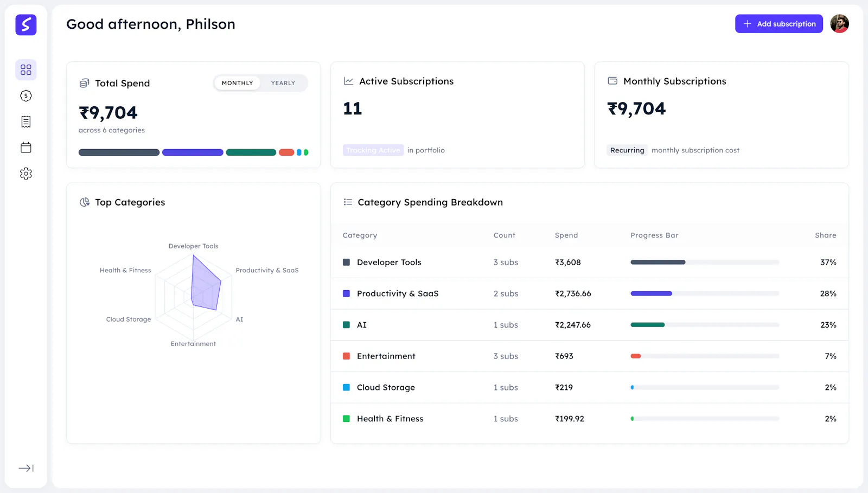Click red segment of spend bar
Screen dimensions: 868x493
[x=286, y=152]
